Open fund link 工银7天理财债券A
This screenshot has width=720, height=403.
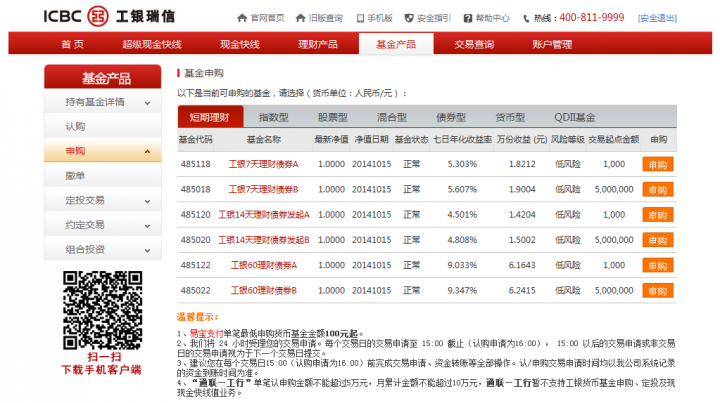[264, 164]
